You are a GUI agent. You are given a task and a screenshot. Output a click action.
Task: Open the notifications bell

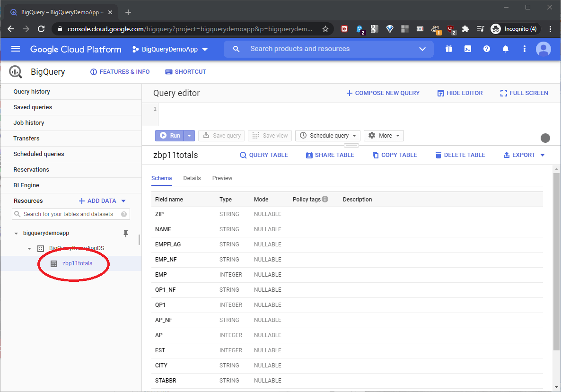506,49
